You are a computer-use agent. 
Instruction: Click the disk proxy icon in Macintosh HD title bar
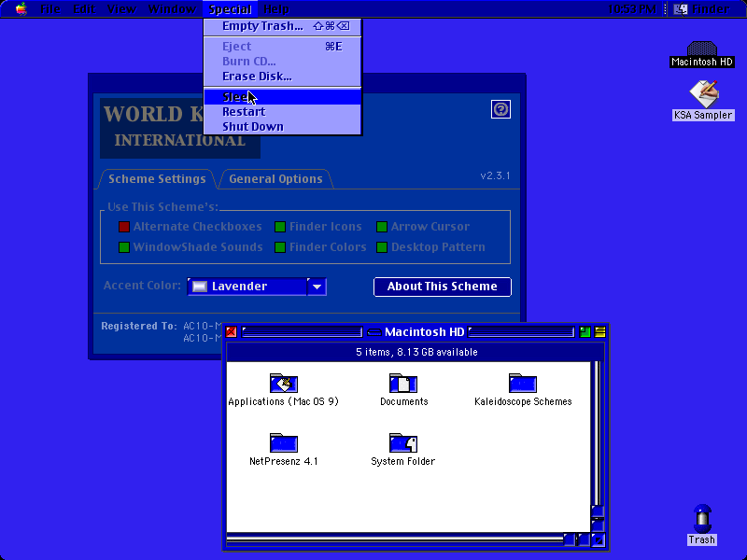click(374, 332)
